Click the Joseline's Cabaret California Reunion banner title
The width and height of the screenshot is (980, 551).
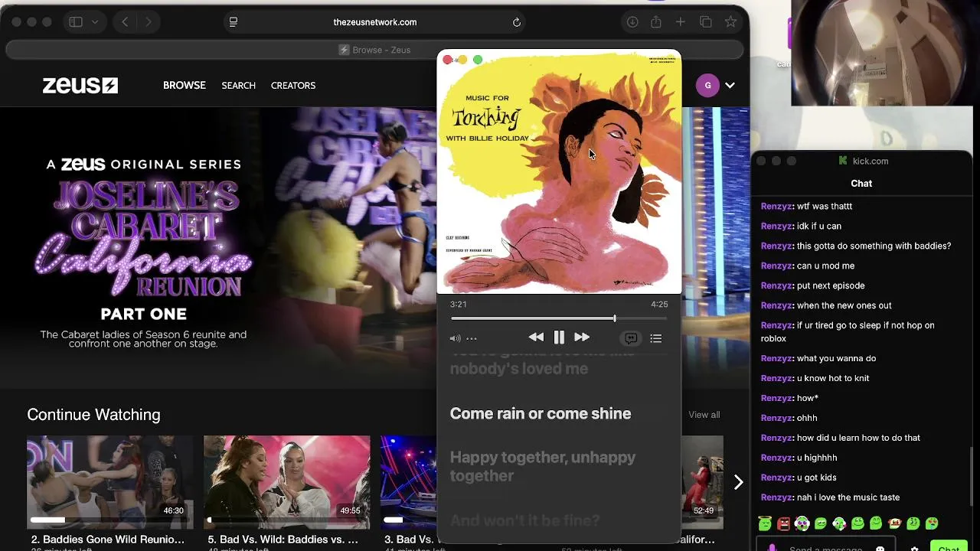tap(143, 239)
